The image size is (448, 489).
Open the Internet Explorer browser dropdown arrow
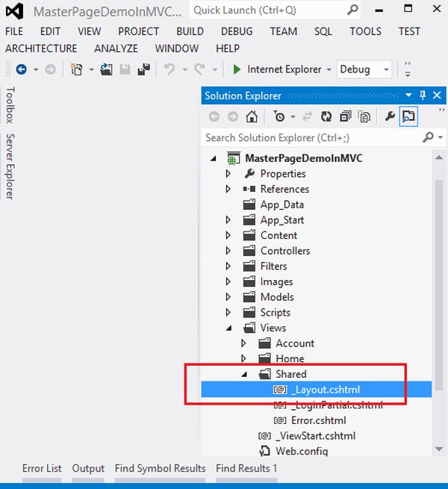pyautogui.click(x=329, y=69)
